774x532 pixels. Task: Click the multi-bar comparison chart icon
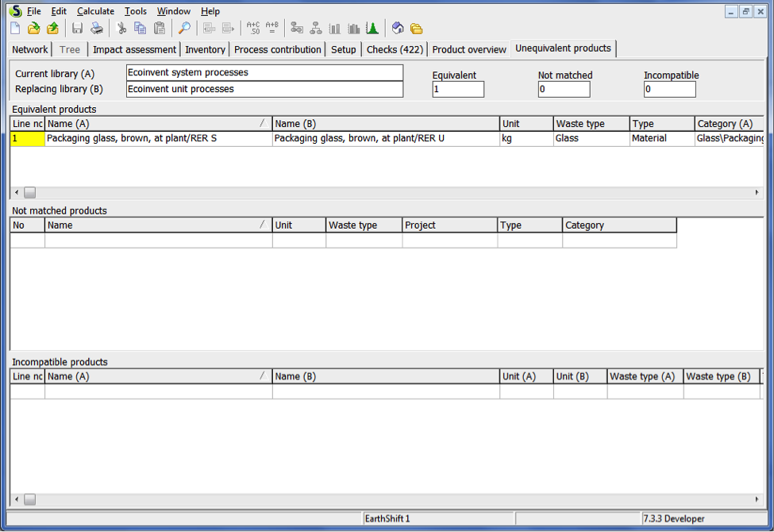point(353,29)
